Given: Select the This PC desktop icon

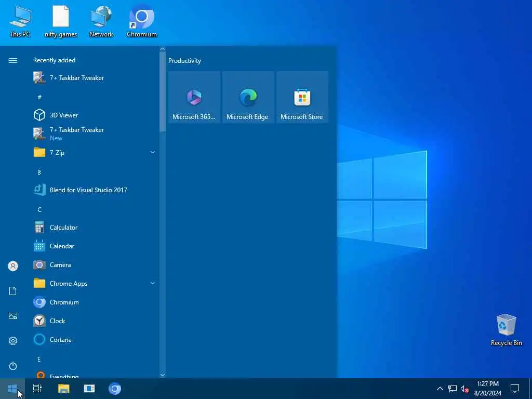Looking at the screenshot, I should tap(20, 21).
